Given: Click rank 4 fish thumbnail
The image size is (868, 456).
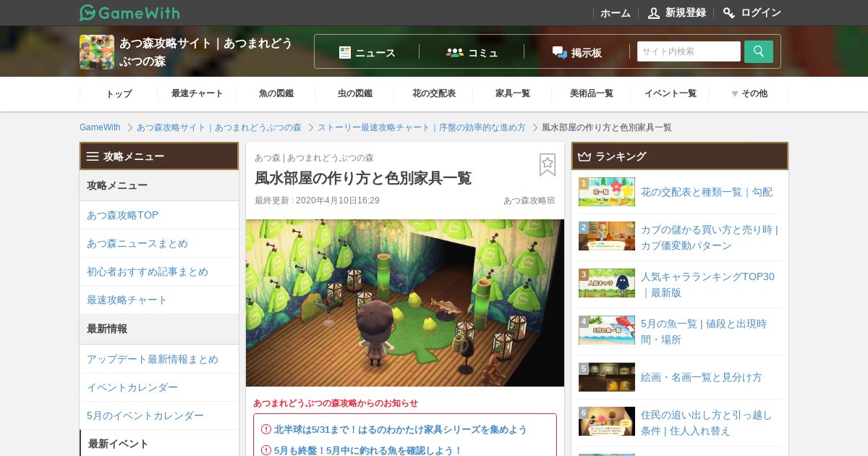Looking at the screenshot, I should pyautogui.click(x=607, y=330).
